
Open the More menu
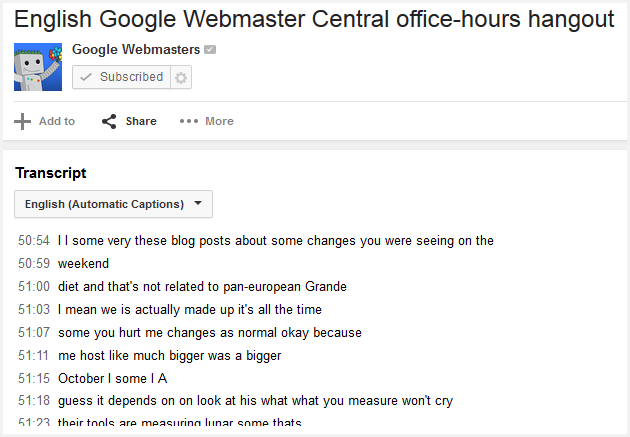pyautogui.click(x=219, y=121)
